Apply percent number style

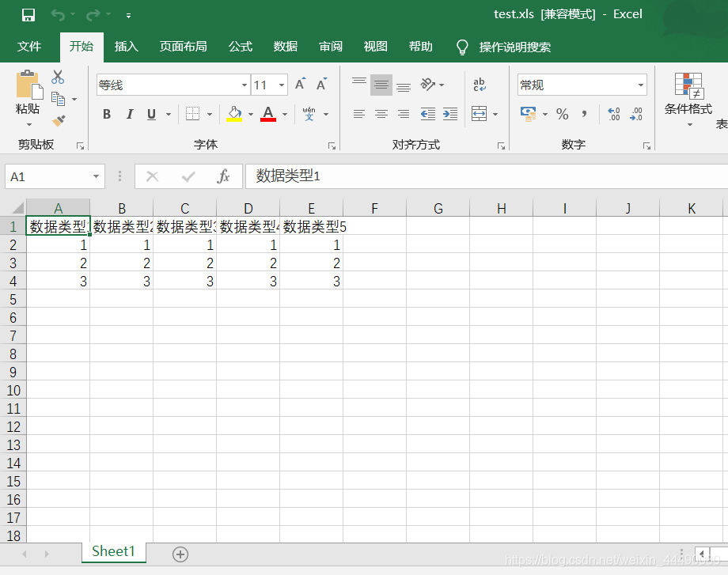[563, 114]
